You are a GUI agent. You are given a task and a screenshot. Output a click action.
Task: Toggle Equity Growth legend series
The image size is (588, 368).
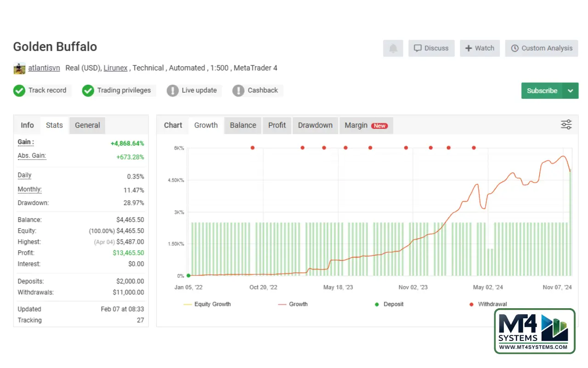207,304
